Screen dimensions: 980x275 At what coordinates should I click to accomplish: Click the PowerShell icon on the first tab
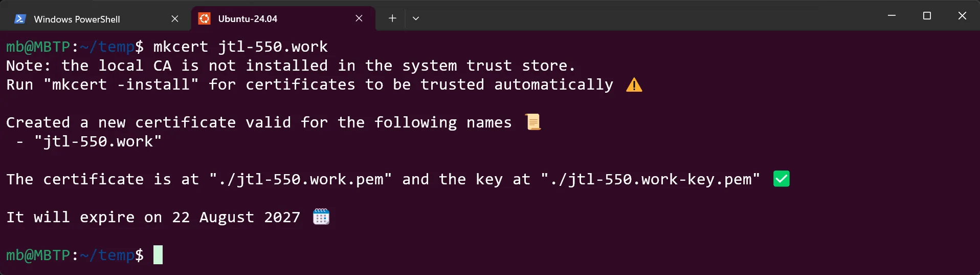pyautogui.click(x=20, y=19)
